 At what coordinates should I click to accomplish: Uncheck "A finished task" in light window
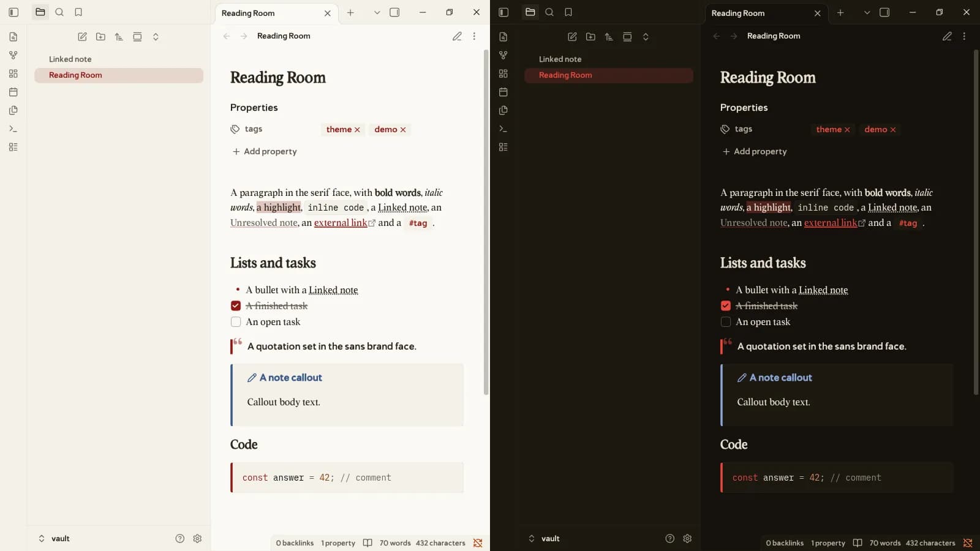[x=236, y=305]
